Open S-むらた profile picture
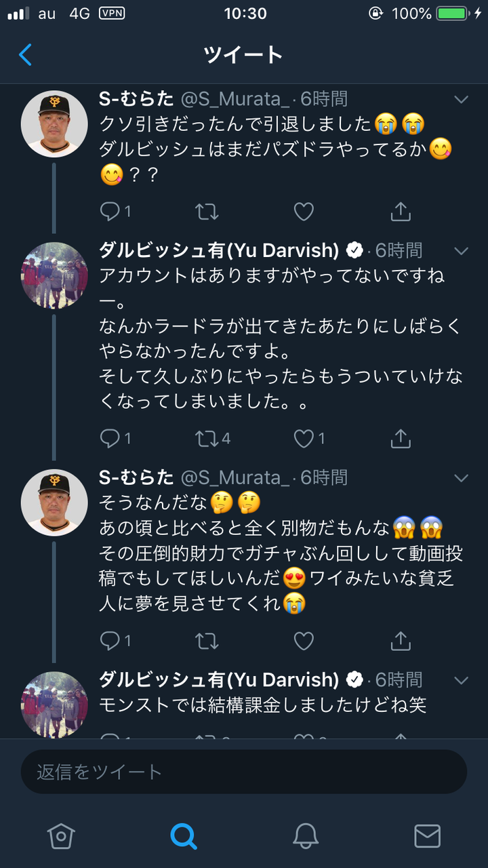The height and width of the screenshot is (868, 488). (x=54, y=123)
